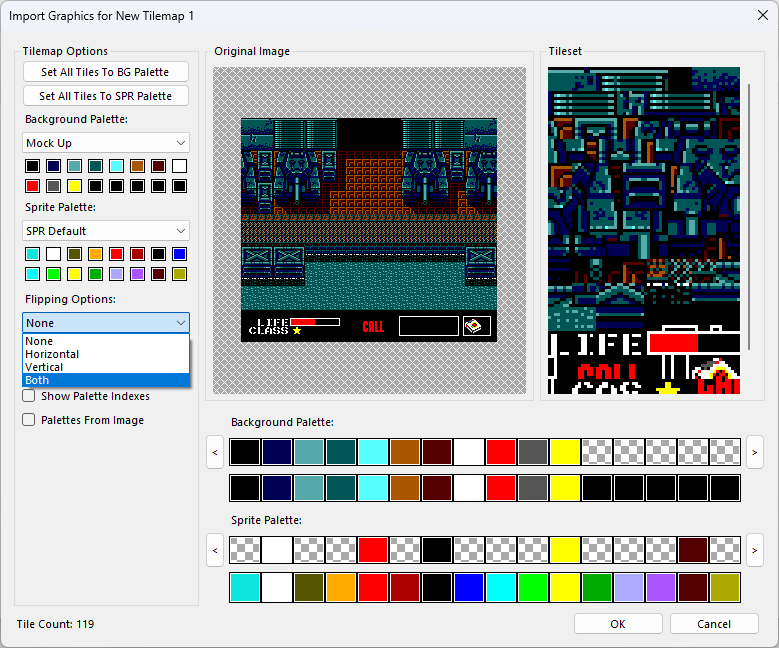Image resolution: width=779 pixels, height=648 pixels.
Task: Select cyan swatch in small Mock Up palette
Action: [116, 166]
